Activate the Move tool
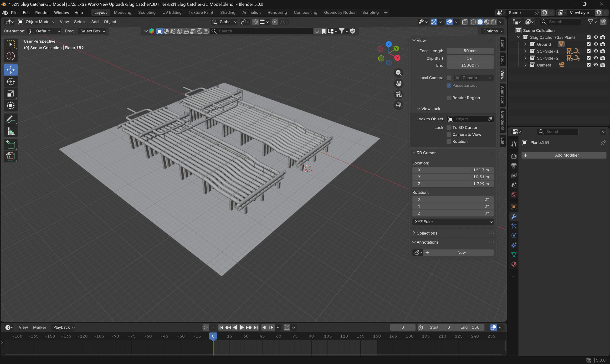The height and width of the screenshot is (364, 610). [x=10, y=70]
